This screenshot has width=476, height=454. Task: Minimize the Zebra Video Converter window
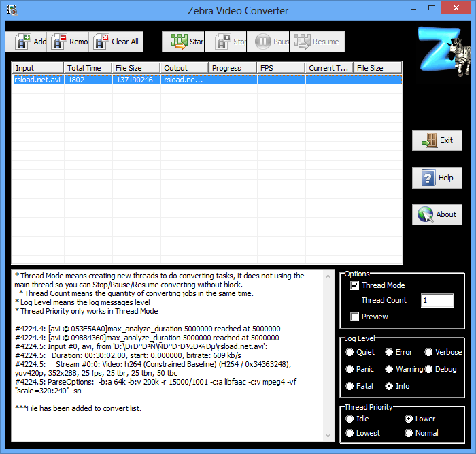[413, 9]
